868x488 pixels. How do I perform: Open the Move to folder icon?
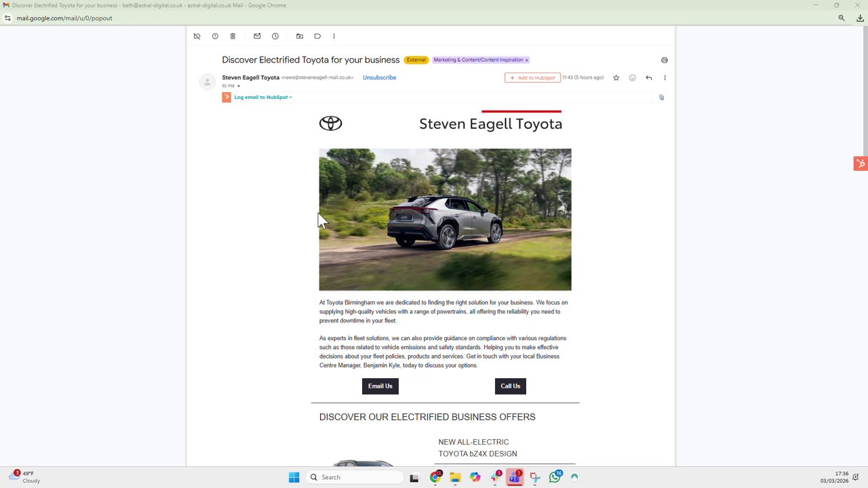[x=300, y=36]
